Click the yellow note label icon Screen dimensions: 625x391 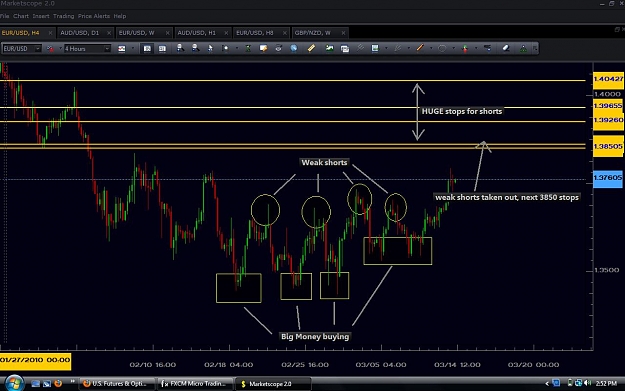click(263, 48)
